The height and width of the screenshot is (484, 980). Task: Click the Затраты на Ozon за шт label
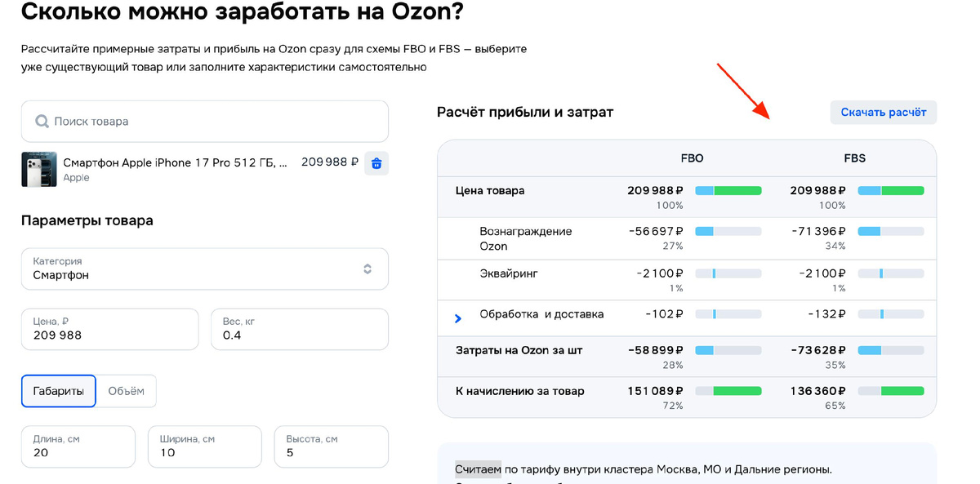pyautogui.click(x=519, y=351)
